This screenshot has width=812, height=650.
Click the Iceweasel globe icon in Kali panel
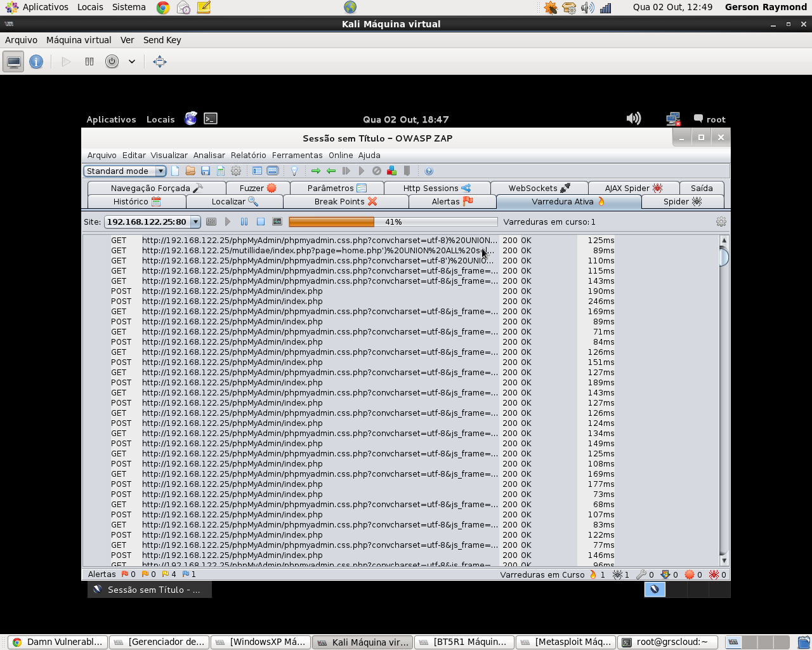pos(190,119)
